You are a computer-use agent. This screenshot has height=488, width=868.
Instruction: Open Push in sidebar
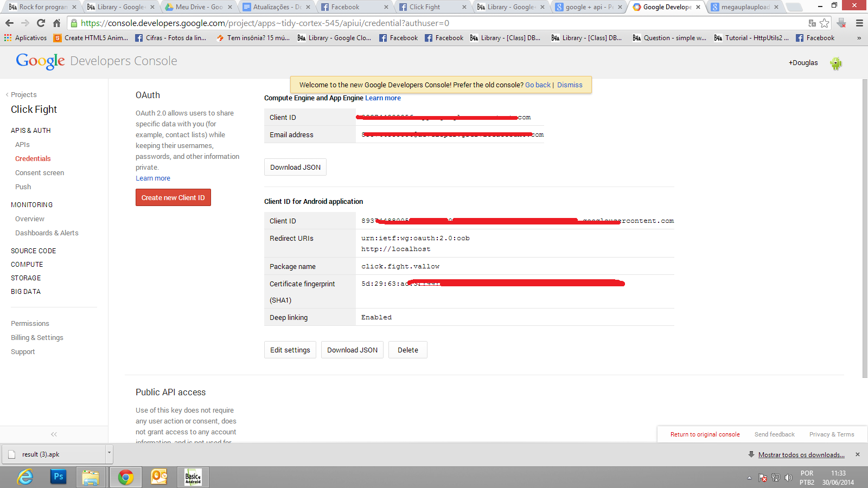pos(23,187)
